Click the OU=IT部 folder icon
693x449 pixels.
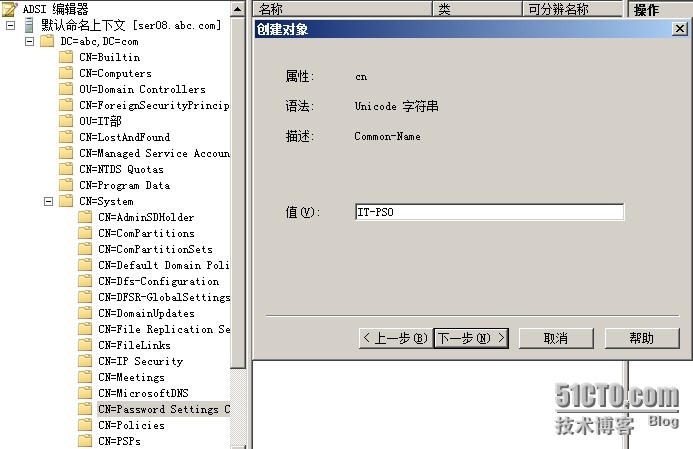click(x=66, y=121)
